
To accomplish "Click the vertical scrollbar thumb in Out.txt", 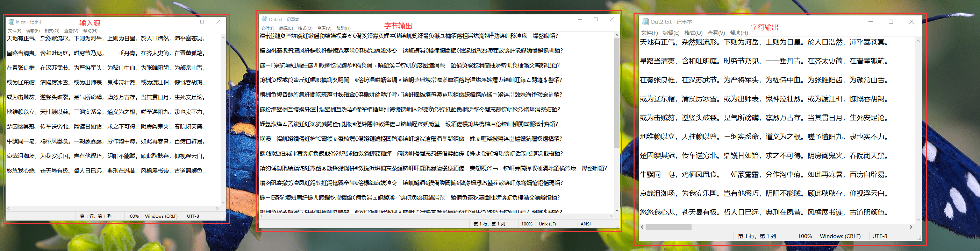I will click(617, 92).
